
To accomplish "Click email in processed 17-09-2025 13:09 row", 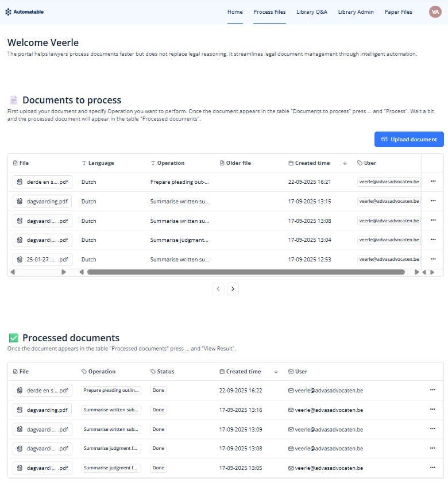I will pyautogui.click(x=329, y=429).
